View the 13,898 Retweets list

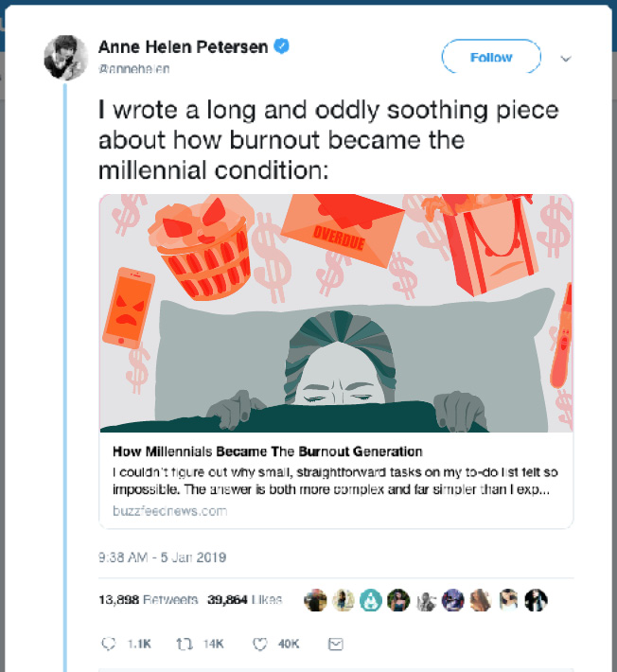pyautogui.click(x=149, y=600)
